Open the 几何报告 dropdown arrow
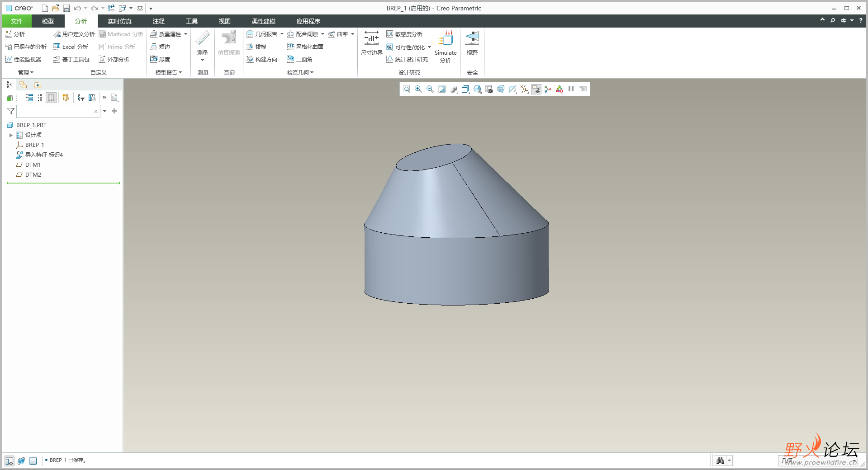 [x=282, y=34]
